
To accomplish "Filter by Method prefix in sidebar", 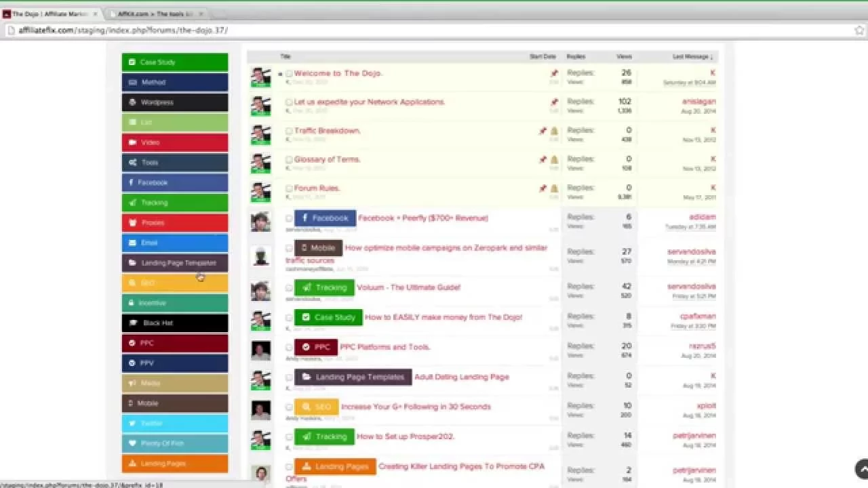I will pos(175,82).
